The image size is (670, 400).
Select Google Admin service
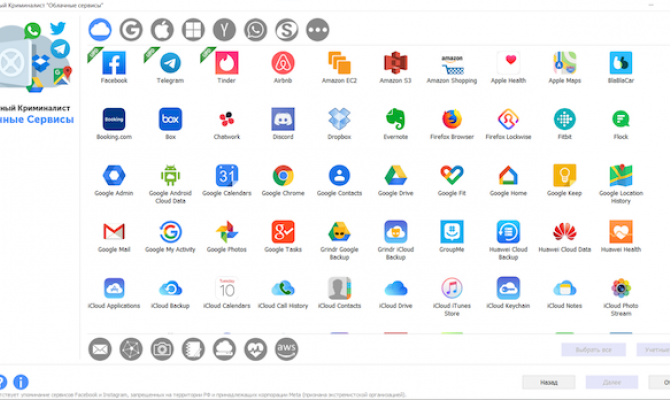(114, 176)
